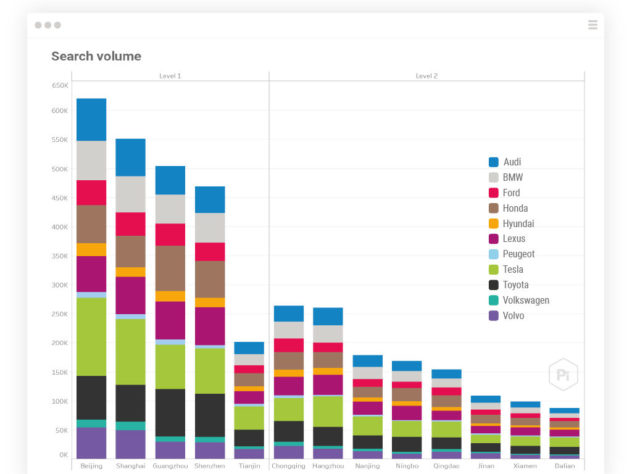The height and width of the screenshot is (474, 632).
Task: Select the Hyundai legend label
Action: pos(518,224)
